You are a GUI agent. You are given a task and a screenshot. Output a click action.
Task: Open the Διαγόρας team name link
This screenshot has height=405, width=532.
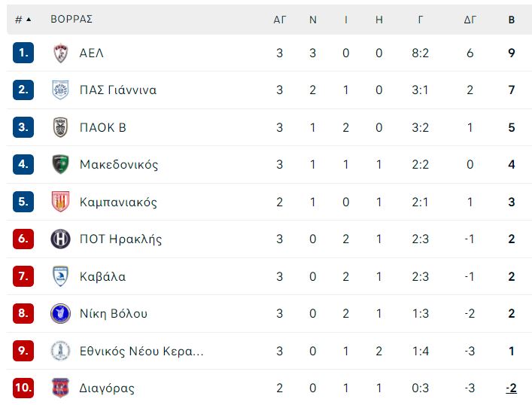click(107, 388)
